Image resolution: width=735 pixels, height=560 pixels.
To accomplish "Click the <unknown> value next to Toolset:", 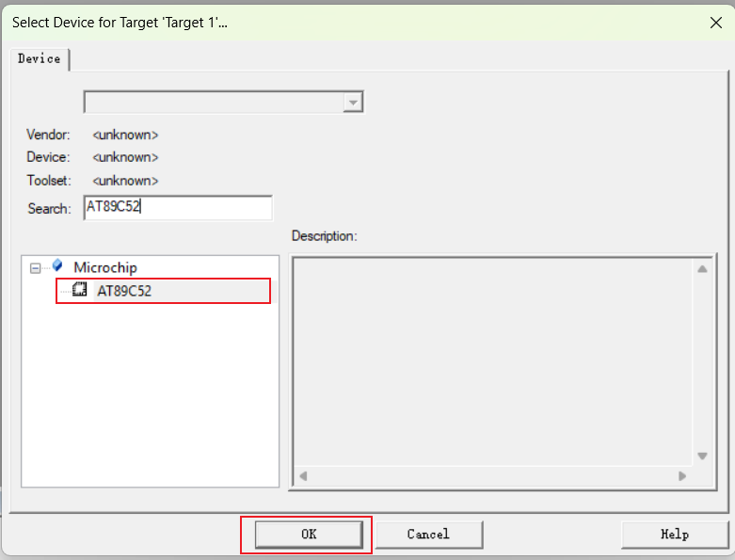I will [125, 181].
